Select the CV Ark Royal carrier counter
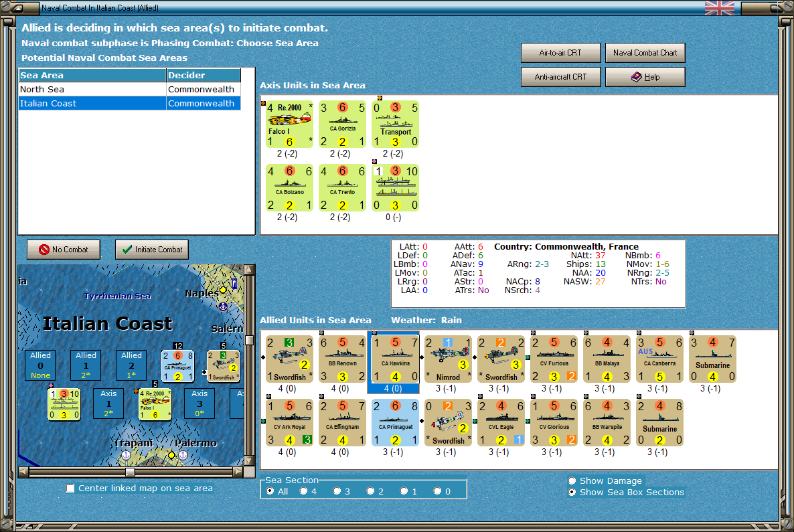The height and width of the screenshot is (532, 794). point(289,423)
